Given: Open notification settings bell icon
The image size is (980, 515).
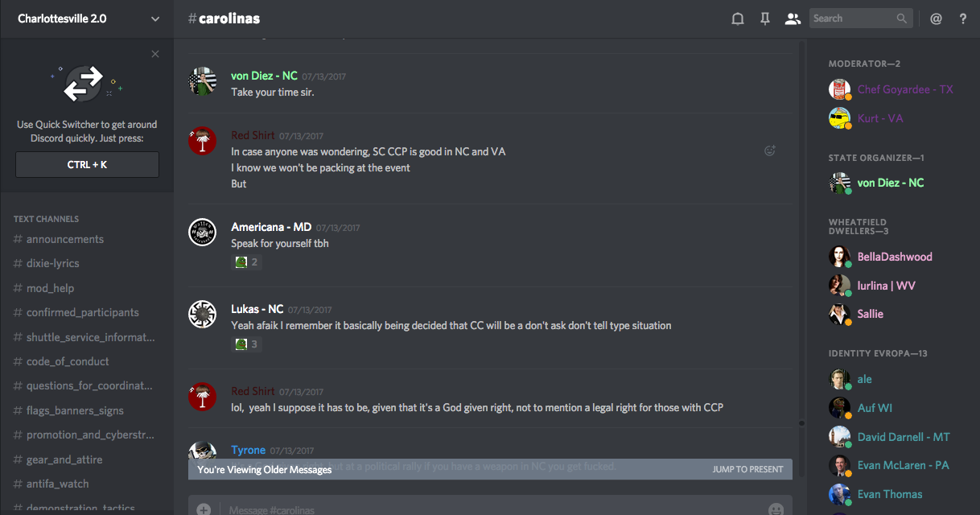Looking at the screenshot, I should click(737, 19).
